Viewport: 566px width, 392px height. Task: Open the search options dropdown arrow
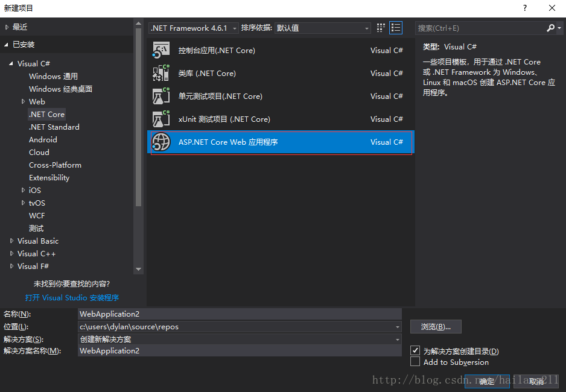click(x=559, y=28)
